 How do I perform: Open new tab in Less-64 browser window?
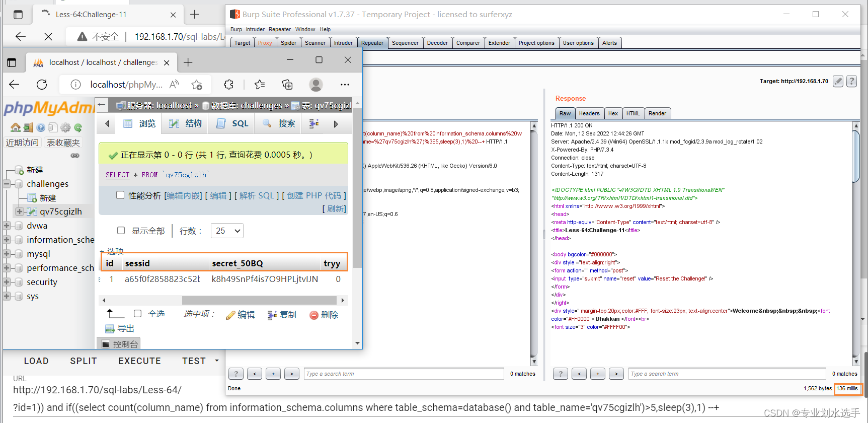point(195,15)
